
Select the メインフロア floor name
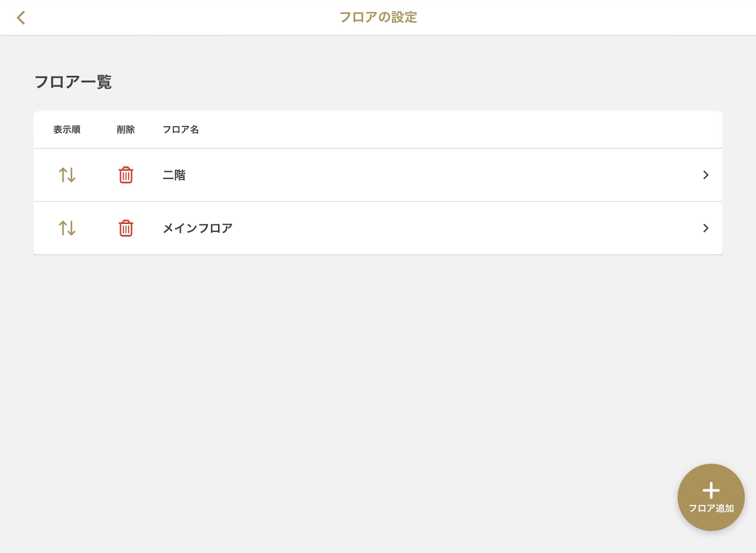pos(198,228)
